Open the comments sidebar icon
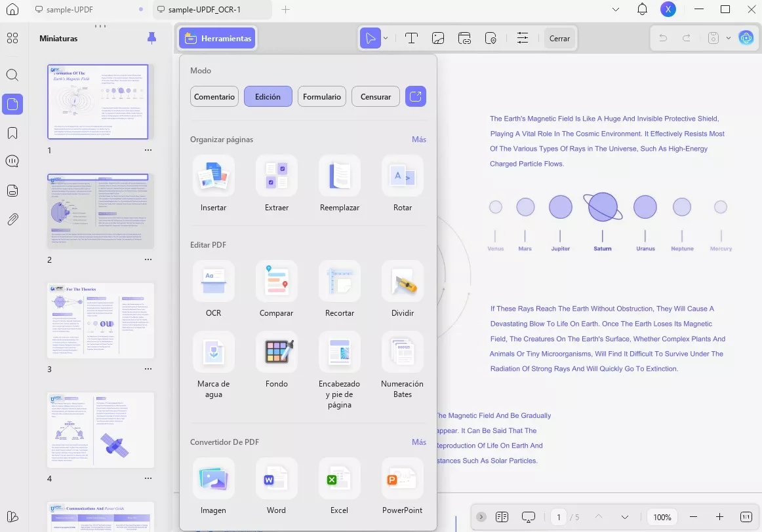The height and width of the screenshot is (532, 762). click(x=12, y=162)
